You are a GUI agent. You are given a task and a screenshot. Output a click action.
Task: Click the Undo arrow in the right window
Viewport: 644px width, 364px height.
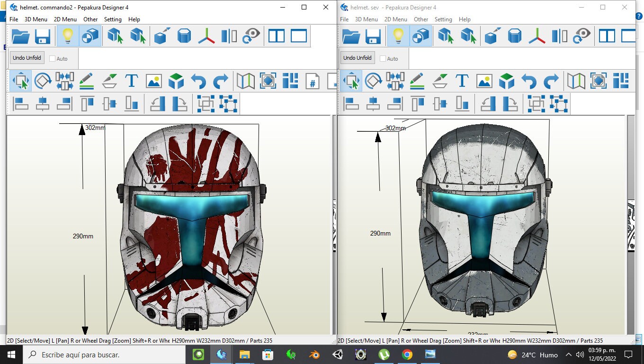(x=528, y=81)
